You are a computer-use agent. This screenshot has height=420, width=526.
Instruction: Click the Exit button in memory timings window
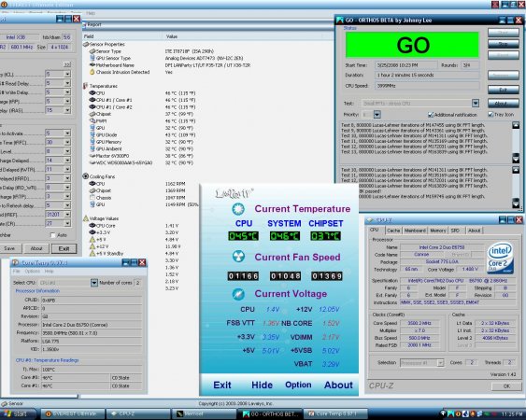click(64, 248)
